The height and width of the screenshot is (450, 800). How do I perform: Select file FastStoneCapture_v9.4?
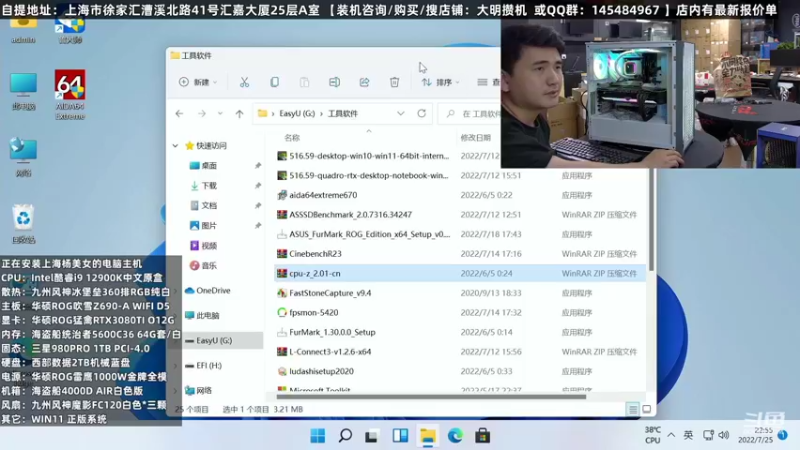[x=330, y=293]
